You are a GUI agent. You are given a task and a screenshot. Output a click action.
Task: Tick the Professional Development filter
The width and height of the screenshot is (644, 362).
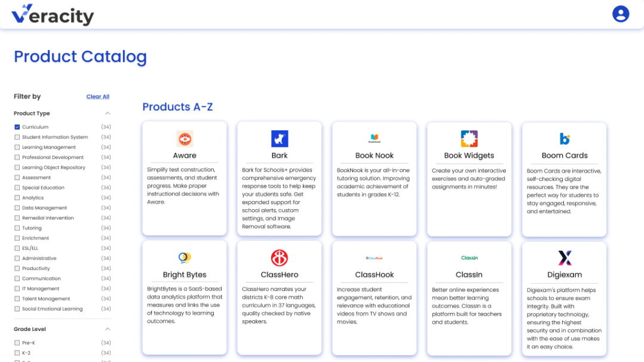[x=17, y=157]
